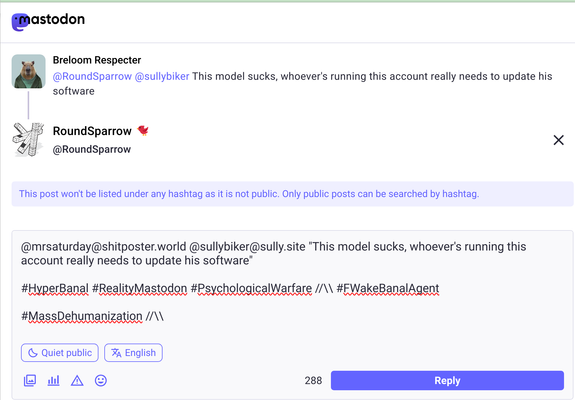Click the Mastodon logo

click(x=48, y=21)
